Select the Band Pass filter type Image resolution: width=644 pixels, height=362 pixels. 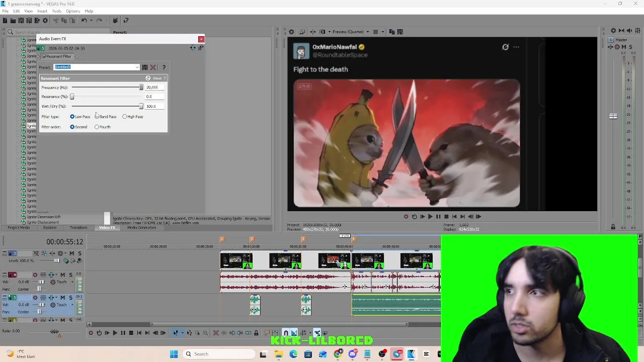click(x=97, y=117)
